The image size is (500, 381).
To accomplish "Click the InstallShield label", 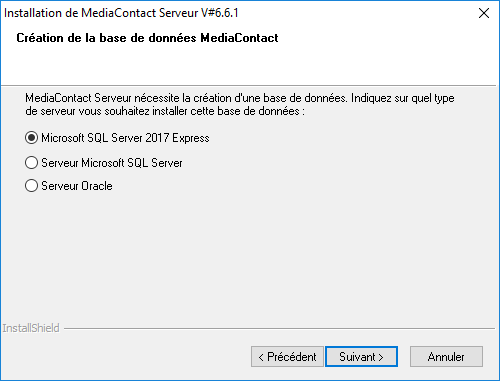I will click(x=31, y=328).
